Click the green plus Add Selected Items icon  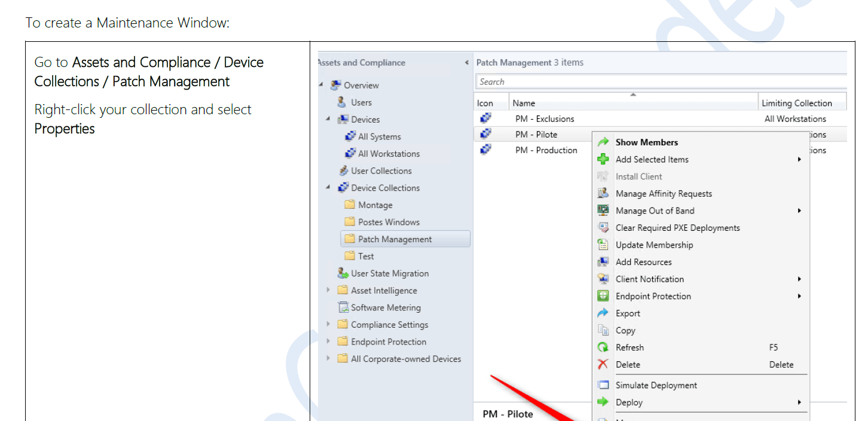(603, 160)
